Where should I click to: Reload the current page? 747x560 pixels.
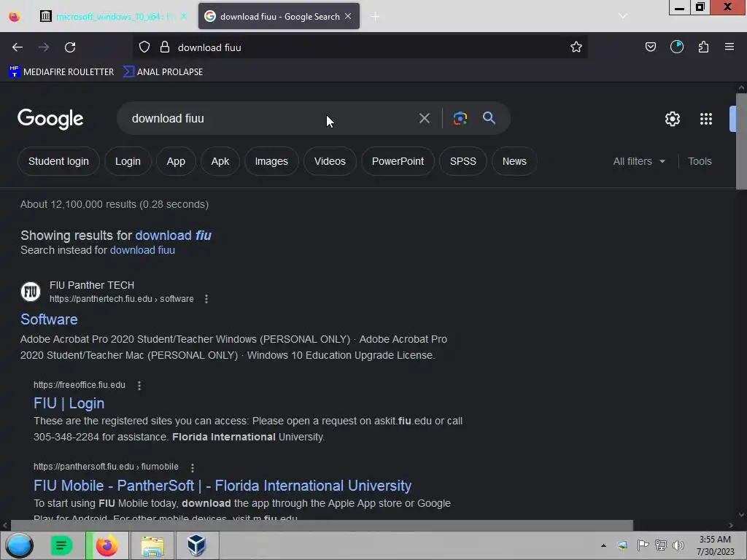70,47
